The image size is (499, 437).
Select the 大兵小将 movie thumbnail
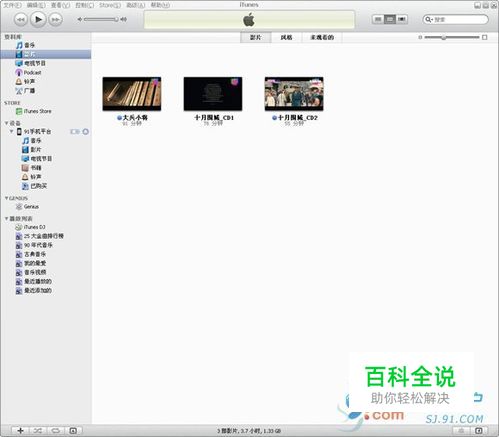click(x=132, y=94)
